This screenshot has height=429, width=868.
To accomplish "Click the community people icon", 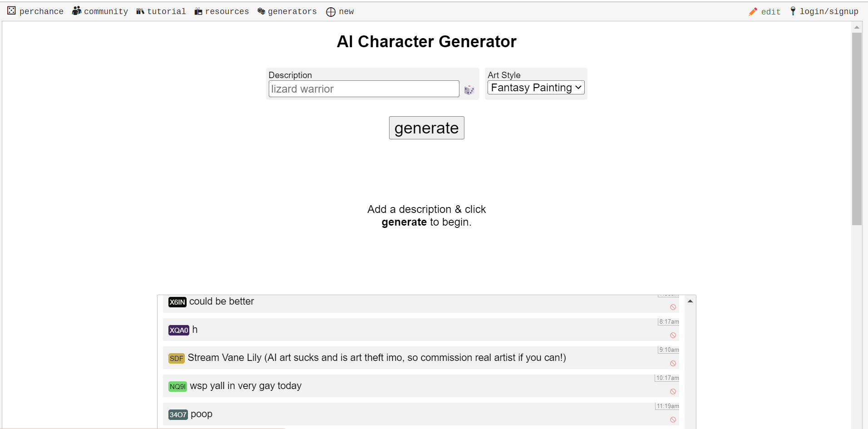I will (x=76, y=11).
